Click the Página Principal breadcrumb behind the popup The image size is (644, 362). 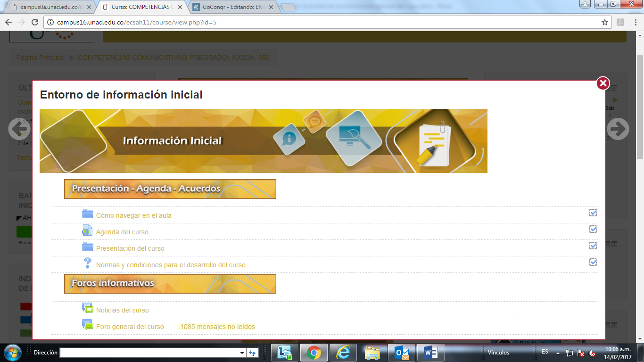(x=41, y=58)
